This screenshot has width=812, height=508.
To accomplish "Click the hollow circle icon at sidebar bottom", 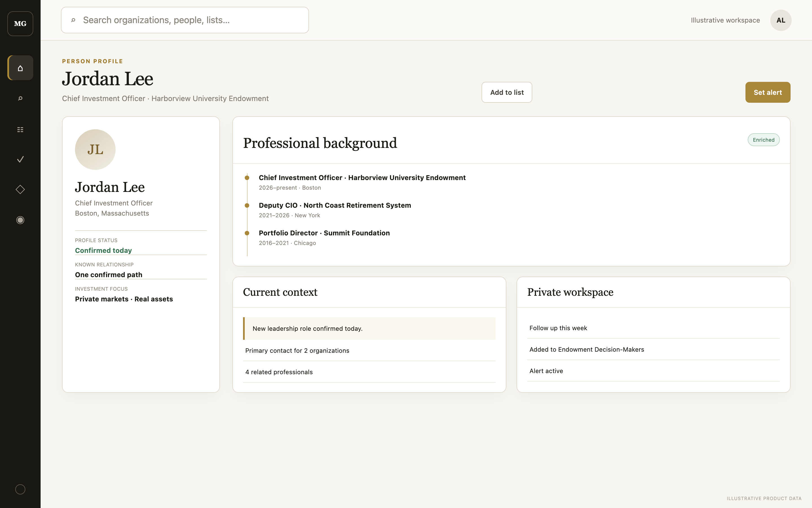I will click(x=20, y=489).
